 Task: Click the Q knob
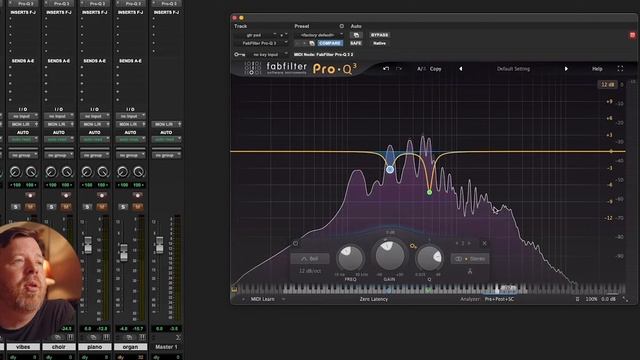(429, 258)
